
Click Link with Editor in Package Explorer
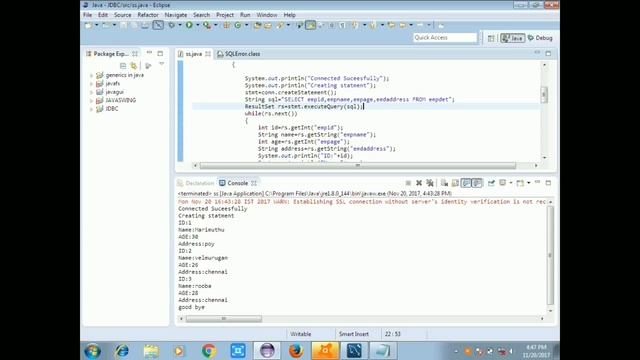[134, 66]
